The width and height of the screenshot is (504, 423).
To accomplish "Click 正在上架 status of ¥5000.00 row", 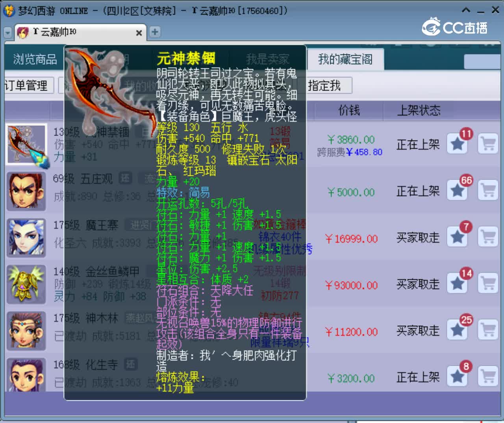I will point(418,191).
